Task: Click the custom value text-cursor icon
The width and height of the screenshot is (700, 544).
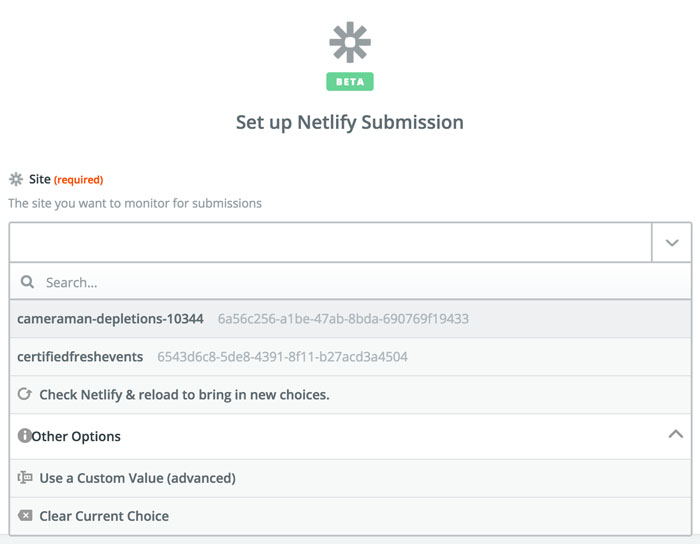Action: tap(25, 478)
